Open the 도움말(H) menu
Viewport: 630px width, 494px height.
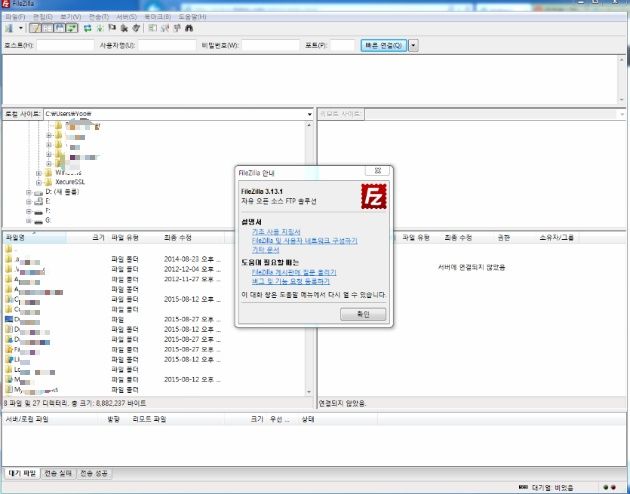pos(192,17)
